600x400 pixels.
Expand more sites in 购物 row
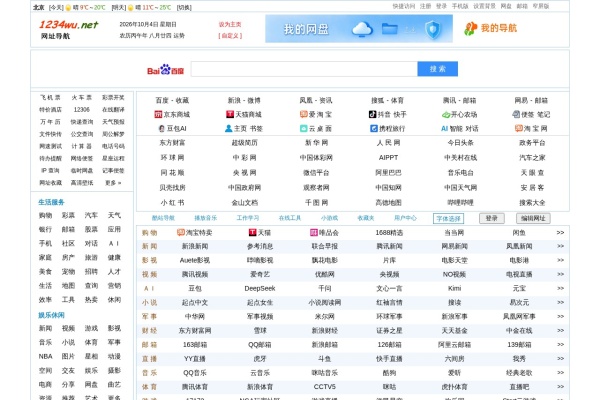point(560,233)
